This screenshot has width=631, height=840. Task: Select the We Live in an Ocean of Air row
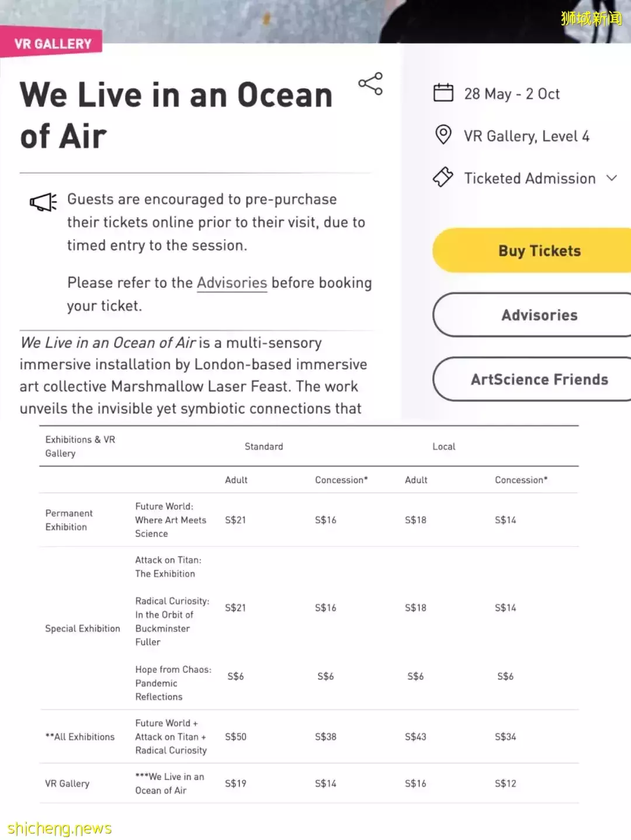[x=169, y=783]
